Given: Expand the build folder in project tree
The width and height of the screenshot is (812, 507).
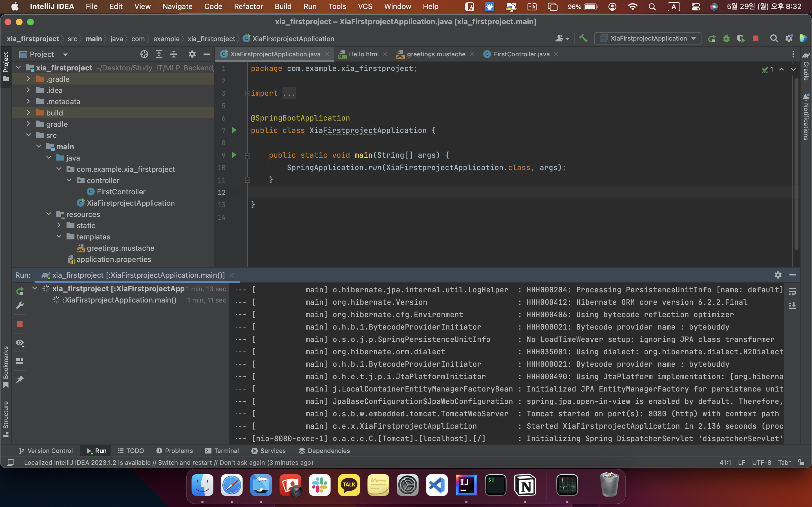Looking at the screenshot, I should coord(28,113).
